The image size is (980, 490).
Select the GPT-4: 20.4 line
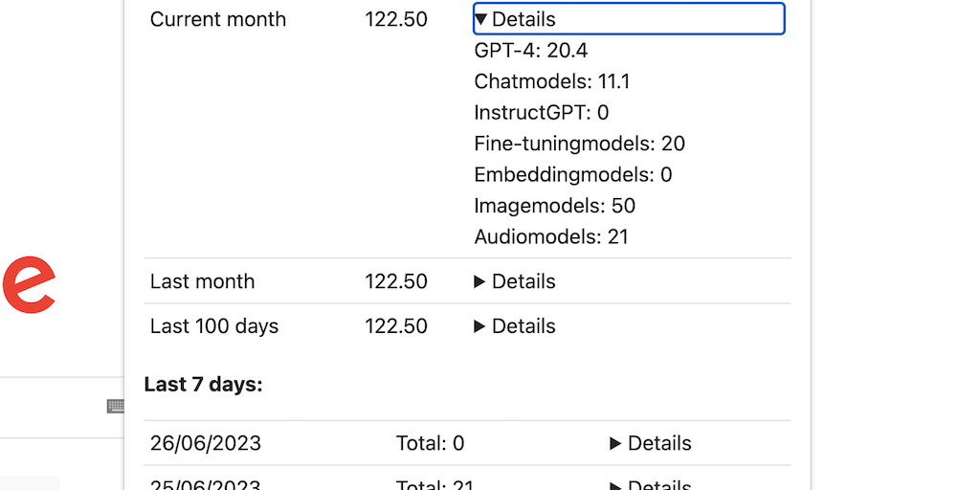click(x=531, y=51)
